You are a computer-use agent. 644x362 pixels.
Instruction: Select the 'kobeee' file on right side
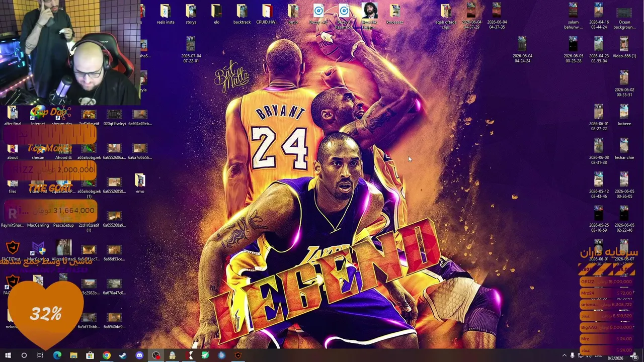[x=624, y=116]
